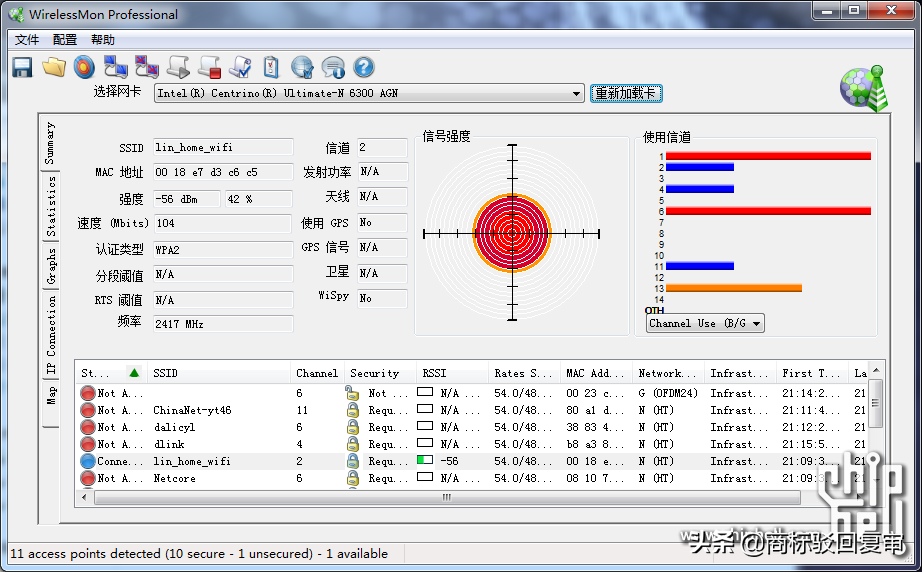This screenshot has width=922, height=572.
Task: Open the 配置 menu
Action: pos(65,39)
